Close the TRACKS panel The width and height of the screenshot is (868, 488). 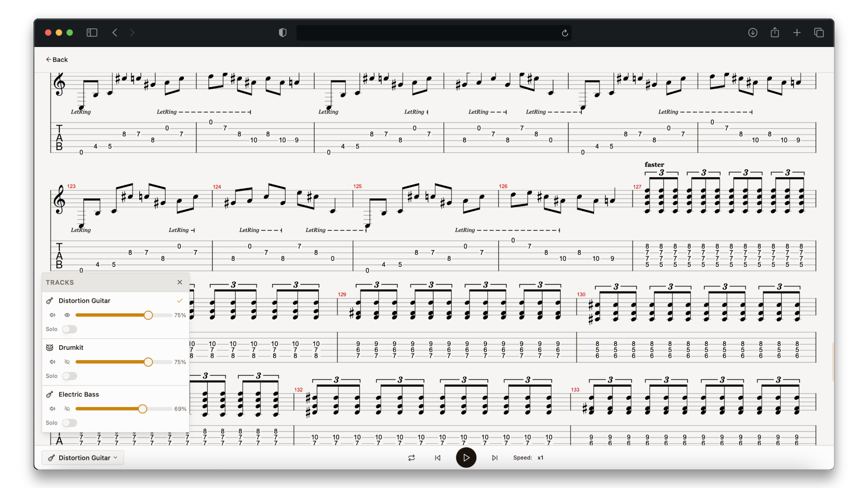point(179,282)
